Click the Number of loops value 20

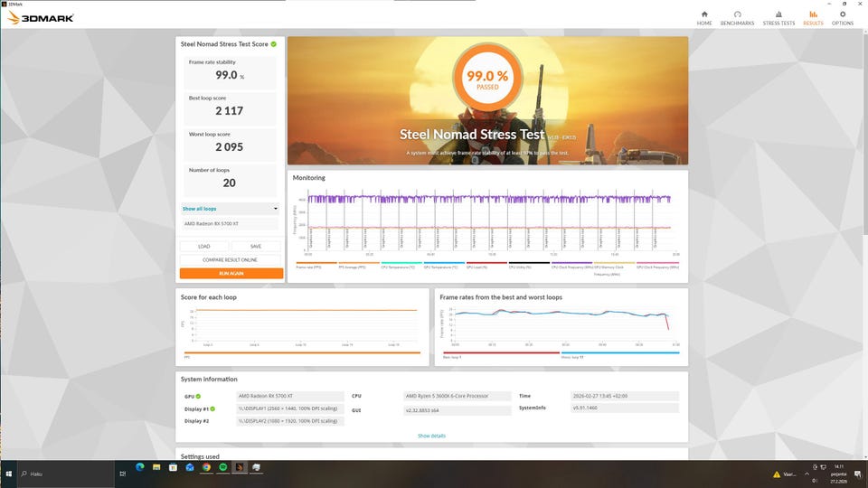click(229, 183)
